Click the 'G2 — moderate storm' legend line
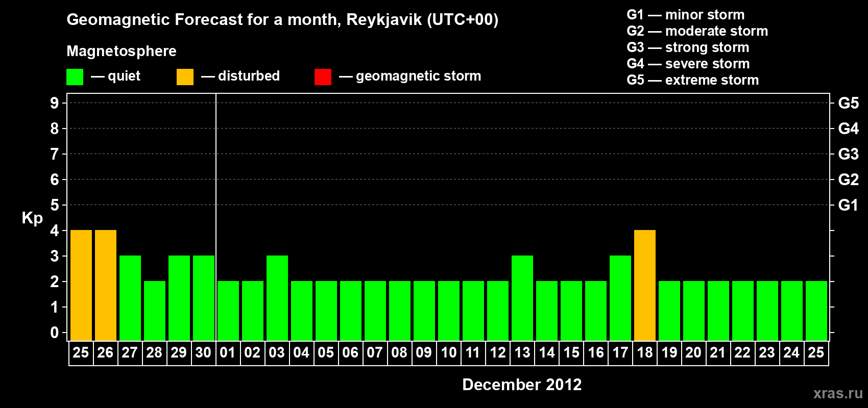The image size is (868, 408). [697, 31]
